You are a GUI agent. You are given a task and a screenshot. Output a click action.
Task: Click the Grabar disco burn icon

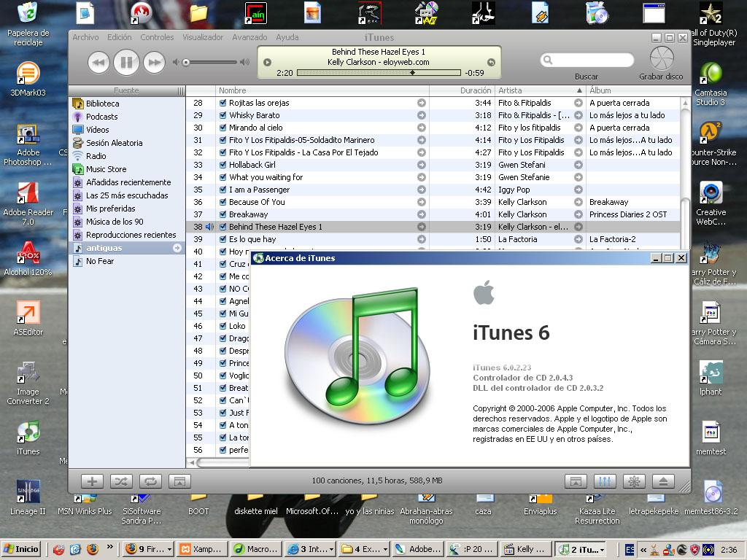point(662,58)
